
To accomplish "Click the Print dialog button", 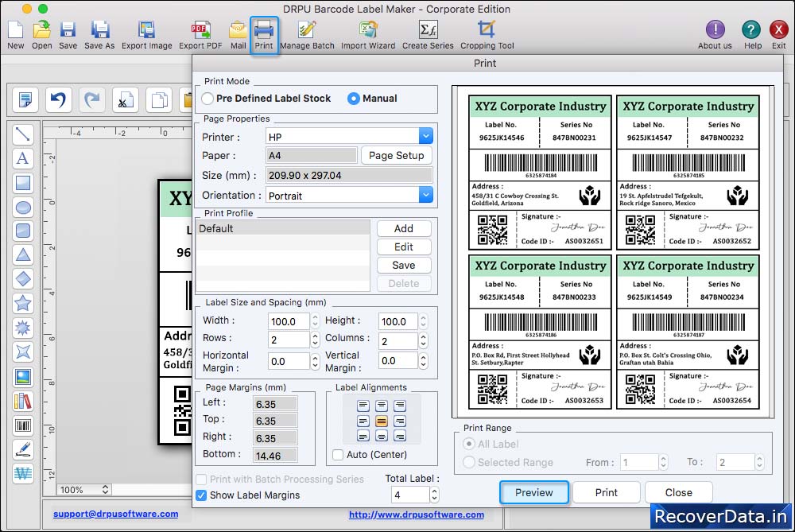I will click(x=607, y=492).
